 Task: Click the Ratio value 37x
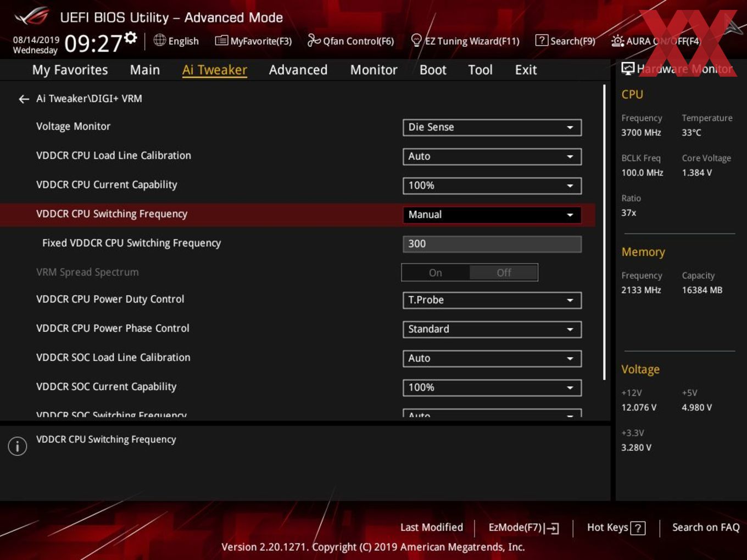click(x=628, y=212)
